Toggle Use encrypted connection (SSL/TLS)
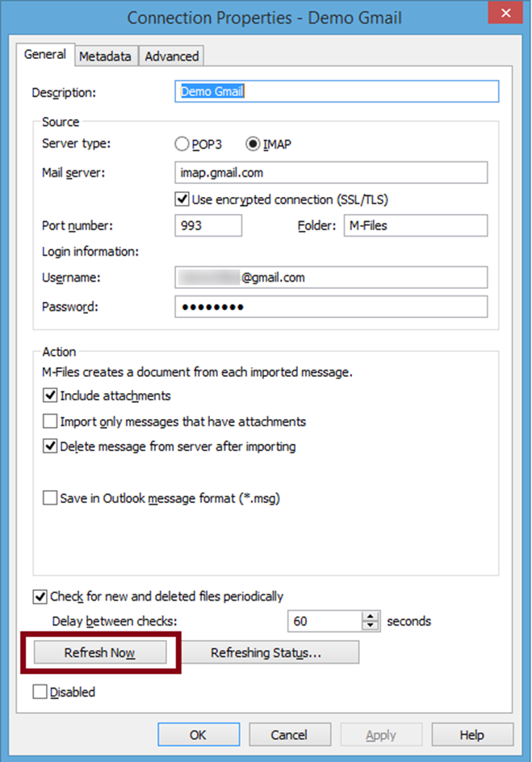532x762 pixels. coord(182,199)
